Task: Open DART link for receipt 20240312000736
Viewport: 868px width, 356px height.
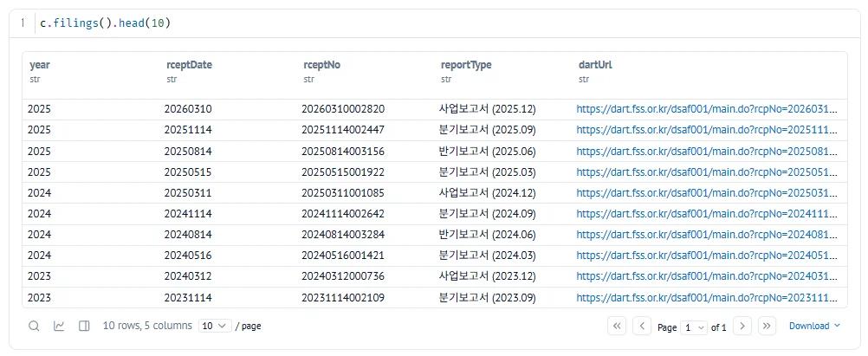Action: click(707, 276)
